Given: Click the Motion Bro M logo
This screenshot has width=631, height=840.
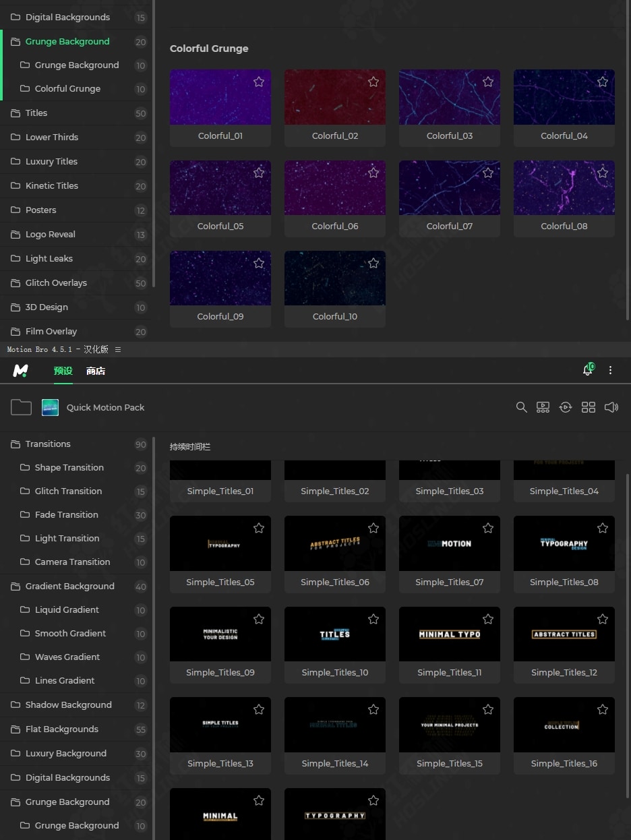Looking at the screenshot, I should pyautogui.click(x=21, y=370).
